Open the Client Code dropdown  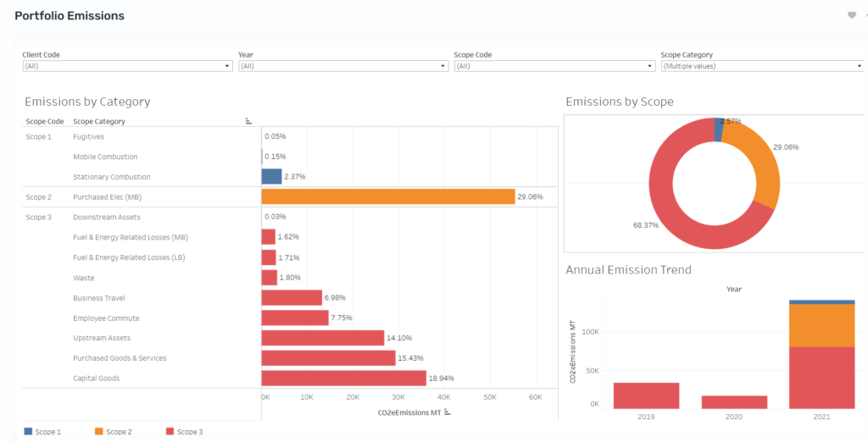click(x=127, y=66)
